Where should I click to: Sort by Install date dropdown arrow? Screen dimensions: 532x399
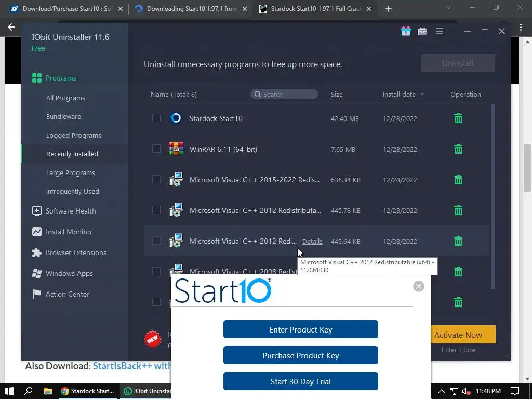[x=422, y=95]
